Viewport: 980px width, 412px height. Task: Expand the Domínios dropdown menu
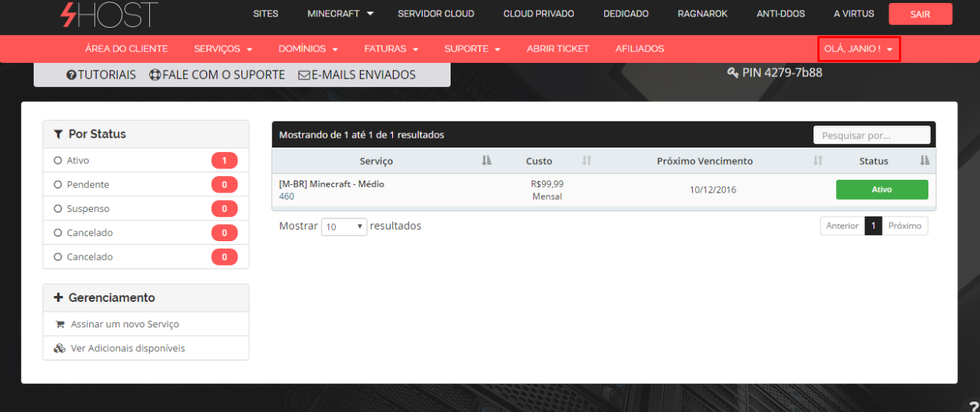tap(308, 49)
